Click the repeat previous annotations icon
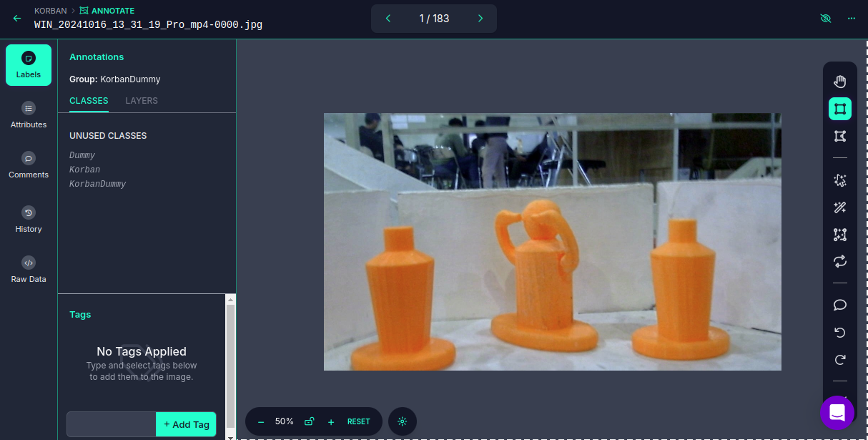The height and width of the screenshot is (440, 868). (x=840, y=261)
